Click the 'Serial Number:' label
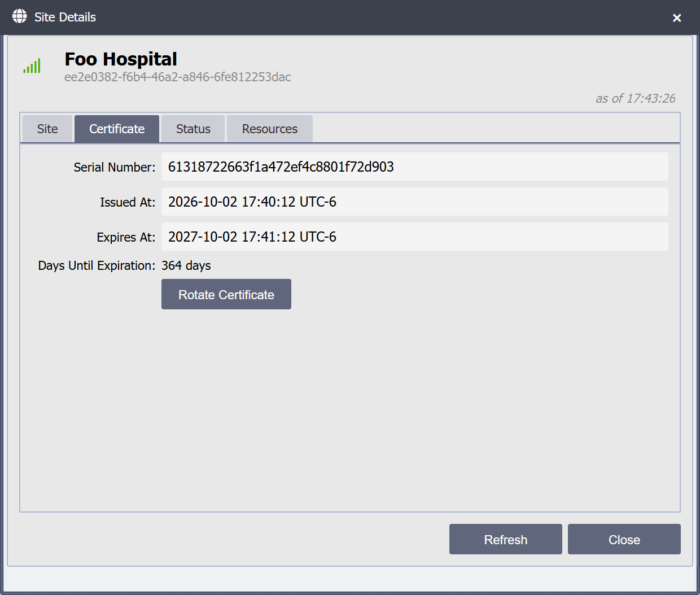Viewport: 700px width, 595px height. [115, 167]
